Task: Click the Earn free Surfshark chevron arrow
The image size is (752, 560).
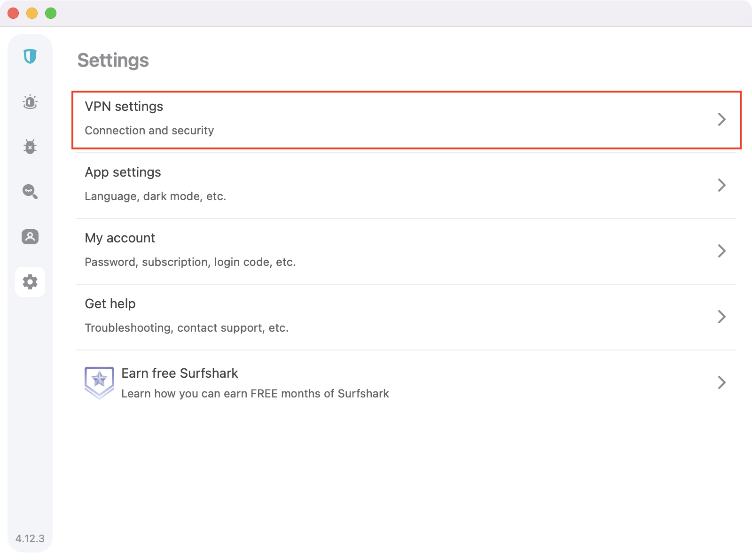Action: 722,382
